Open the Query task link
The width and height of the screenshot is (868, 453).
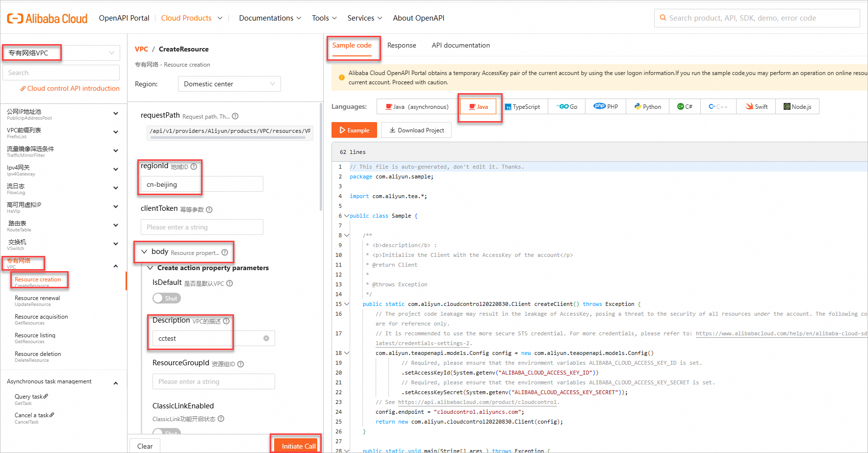31,397
